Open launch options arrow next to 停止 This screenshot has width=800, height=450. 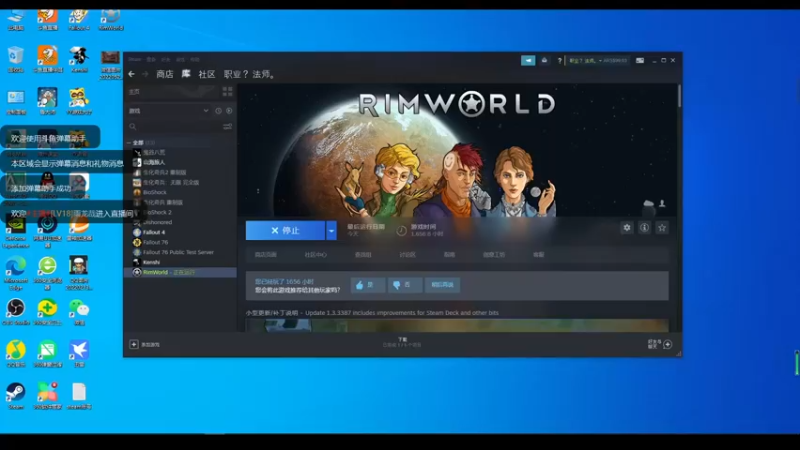[x=331, y=231]
